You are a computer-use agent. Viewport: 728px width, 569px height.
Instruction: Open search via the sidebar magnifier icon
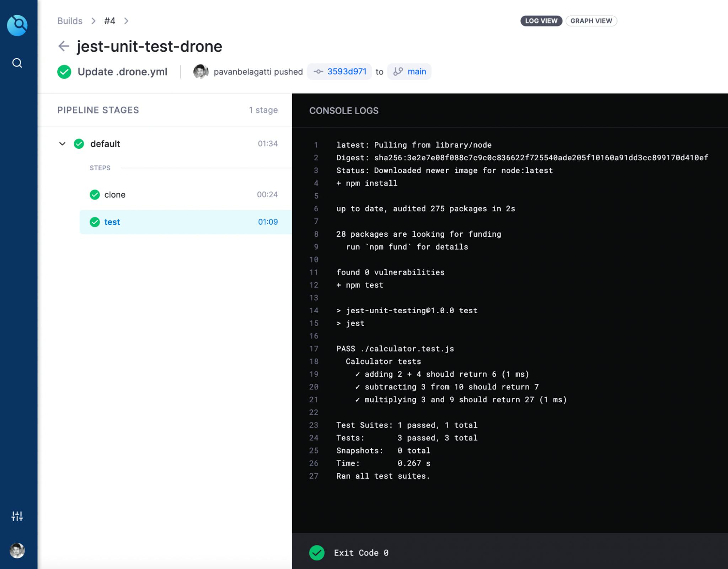(17, 63)
